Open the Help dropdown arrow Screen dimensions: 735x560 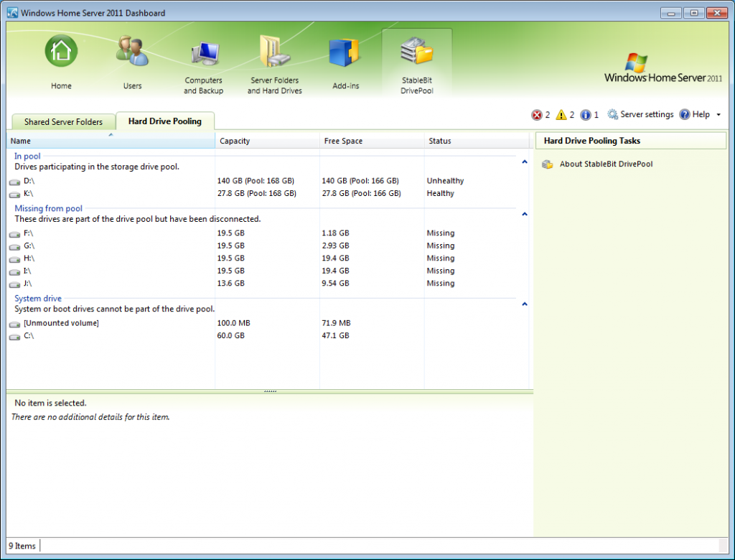pos(718,114)
